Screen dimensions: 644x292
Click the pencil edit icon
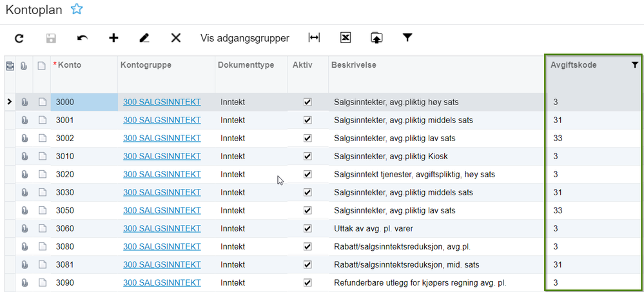(144, 38)
